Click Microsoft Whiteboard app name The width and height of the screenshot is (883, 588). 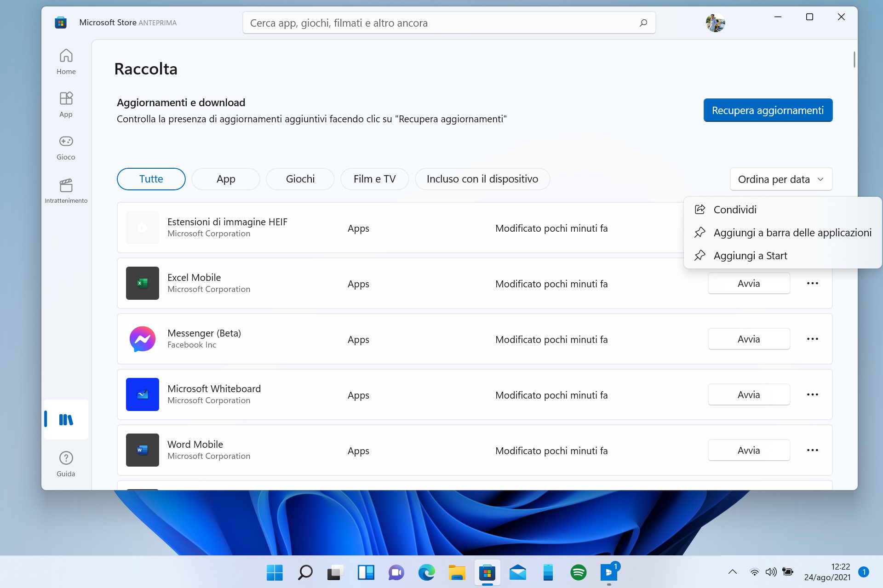click(x=214, y=389)
